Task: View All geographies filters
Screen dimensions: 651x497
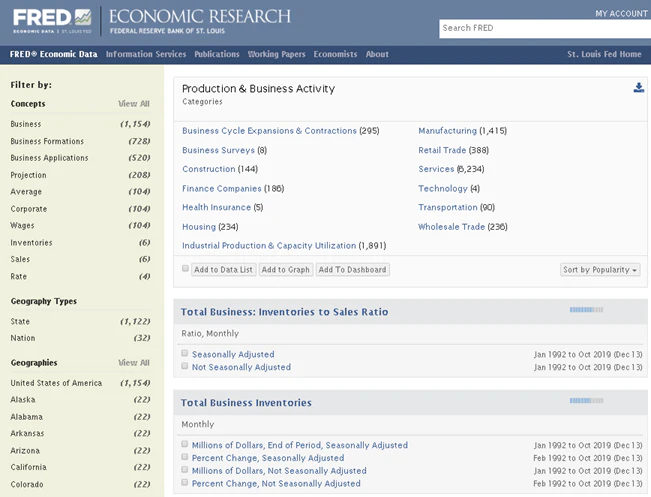Action: 134,363
